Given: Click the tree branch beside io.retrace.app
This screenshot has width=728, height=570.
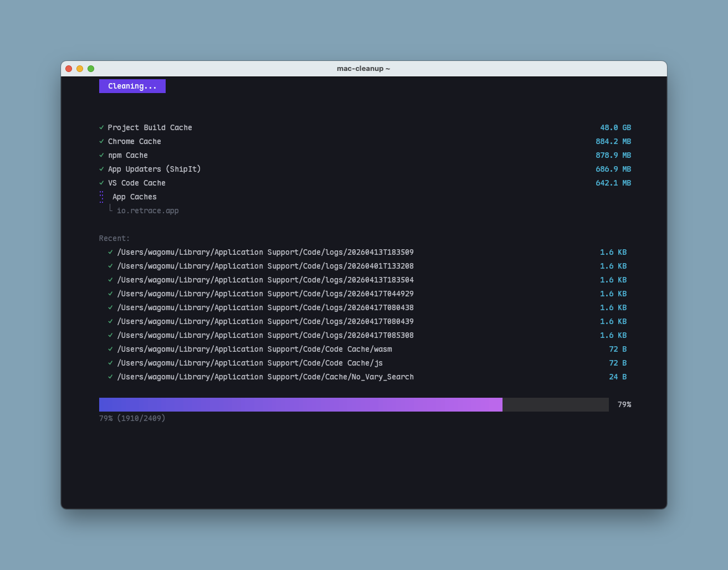Looking at the screenshot, I should coord(111,209).
